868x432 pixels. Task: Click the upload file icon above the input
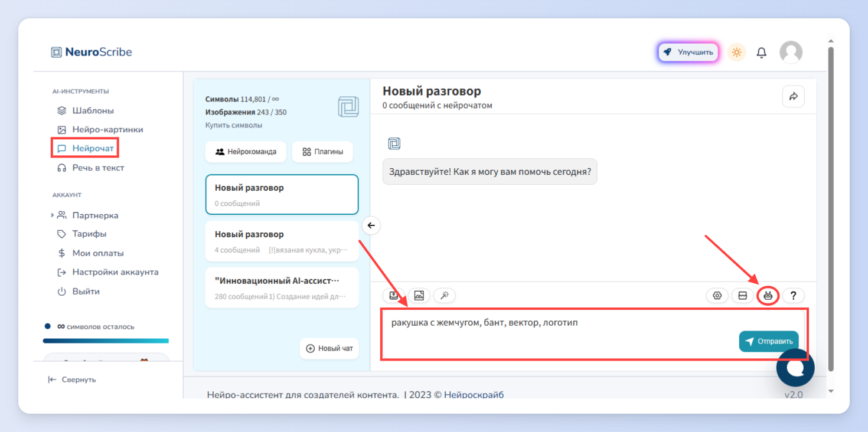click(394, 296)
